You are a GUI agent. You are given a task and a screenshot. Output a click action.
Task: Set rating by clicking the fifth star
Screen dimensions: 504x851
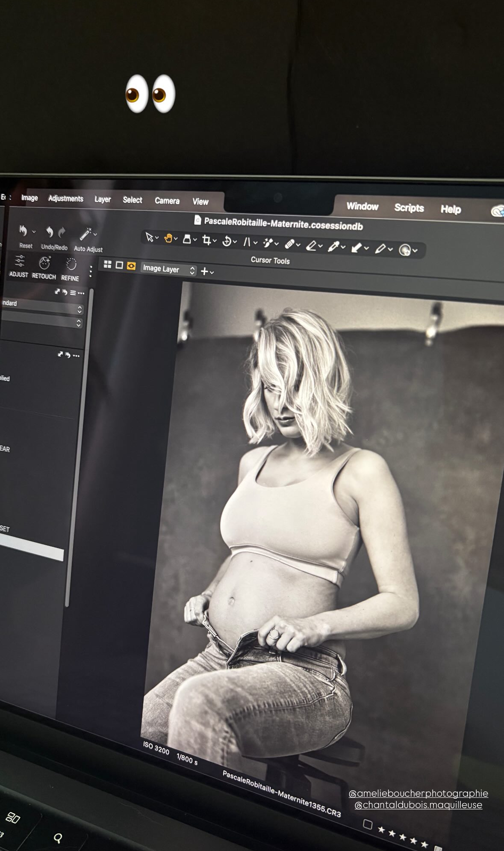click(x=424, y=844)
